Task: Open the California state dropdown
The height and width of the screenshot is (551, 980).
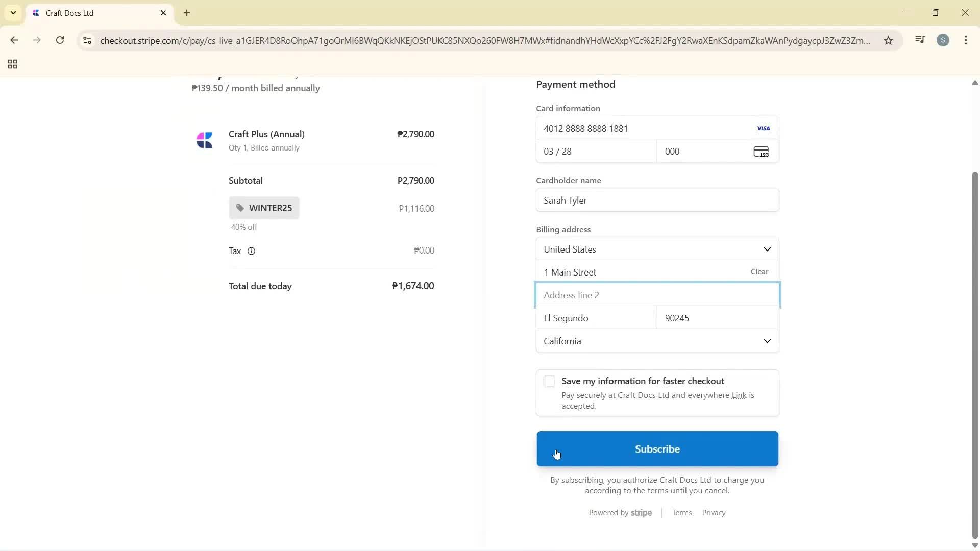Action: (x=657, y=341)
